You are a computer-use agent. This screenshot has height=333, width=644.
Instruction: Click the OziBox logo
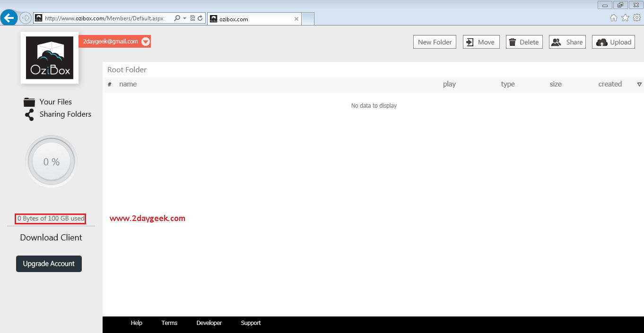(x=50, y=58)
